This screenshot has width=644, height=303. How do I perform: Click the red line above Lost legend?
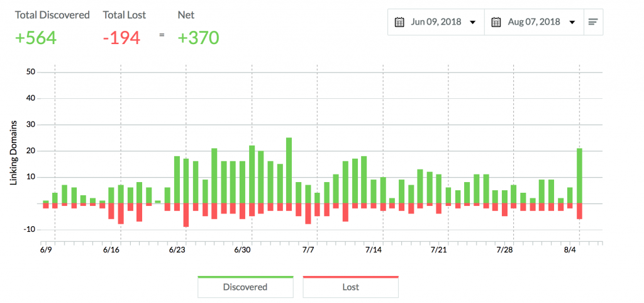tap(350, 277)
